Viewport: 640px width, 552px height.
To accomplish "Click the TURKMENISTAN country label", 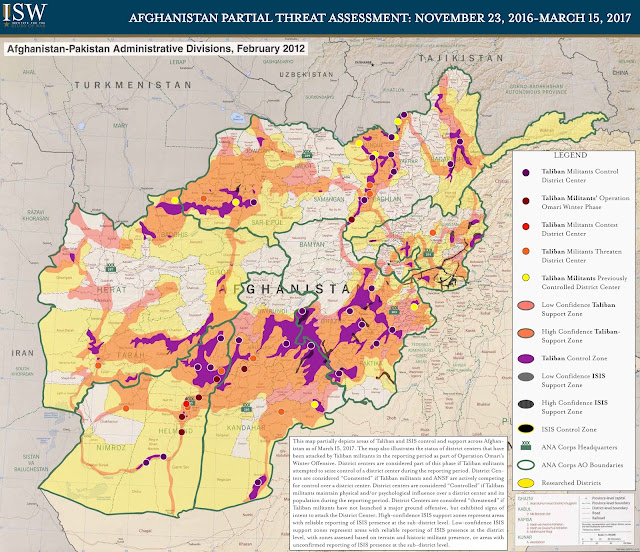I will point(133,85).
